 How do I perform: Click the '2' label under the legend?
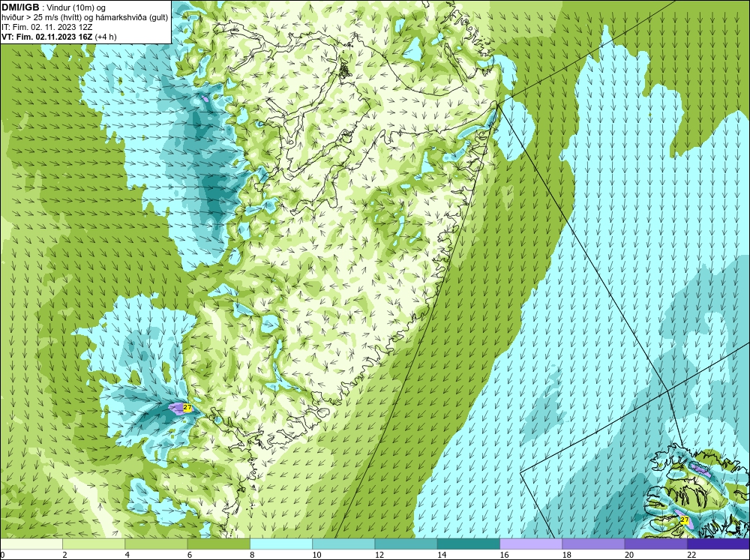(x=64, y=555)
